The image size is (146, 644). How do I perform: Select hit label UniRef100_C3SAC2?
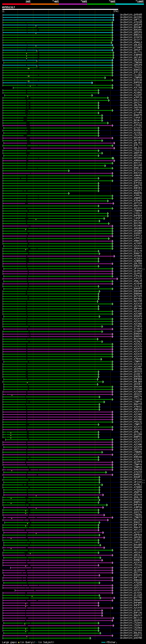tap(131, 85)
